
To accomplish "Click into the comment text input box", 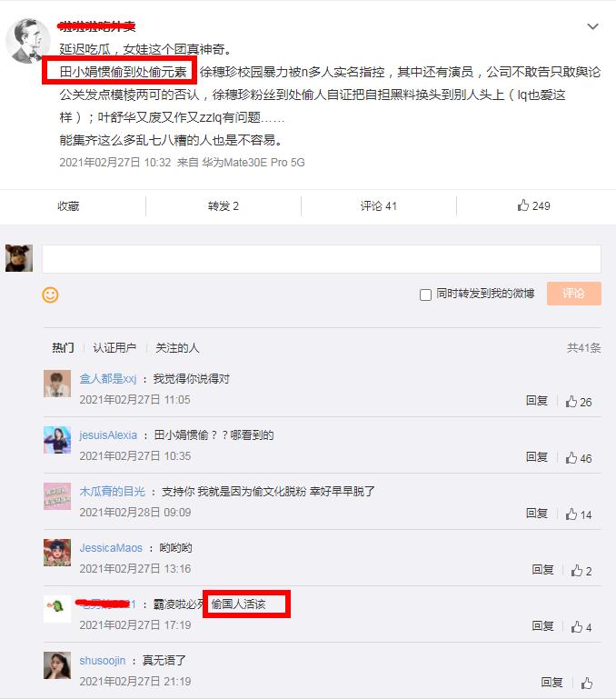I will (322, 258).
